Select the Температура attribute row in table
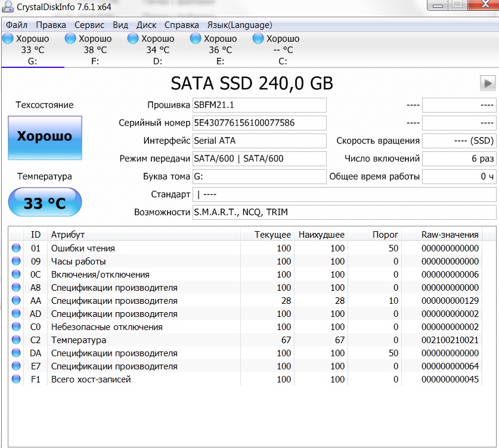This screenshot has width=499, height=448. [x=245, y=340]
